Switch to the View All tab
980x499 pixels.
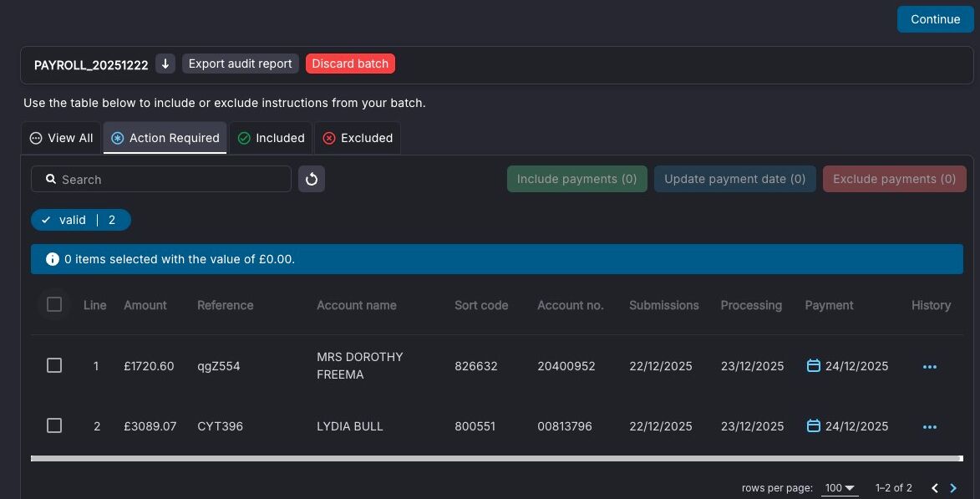tap(61, 138)
